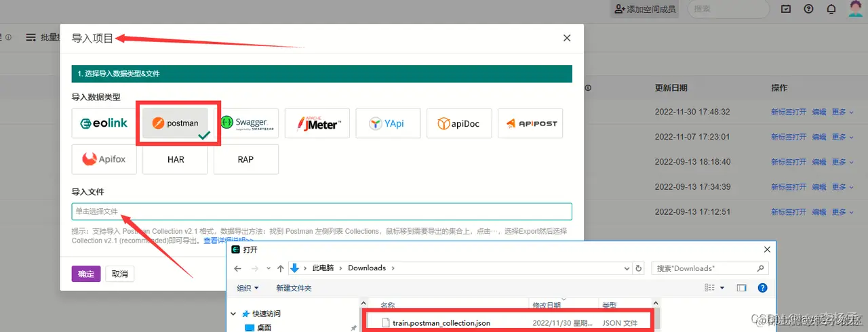Focus the 搜索"Downloads" search box

pos(710,268)
